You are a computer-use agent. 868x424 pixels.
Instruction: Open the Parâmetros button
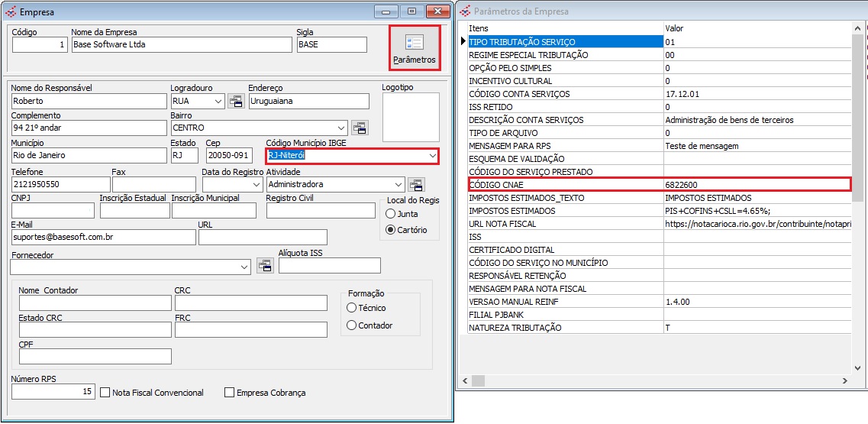tap(415, 47)
